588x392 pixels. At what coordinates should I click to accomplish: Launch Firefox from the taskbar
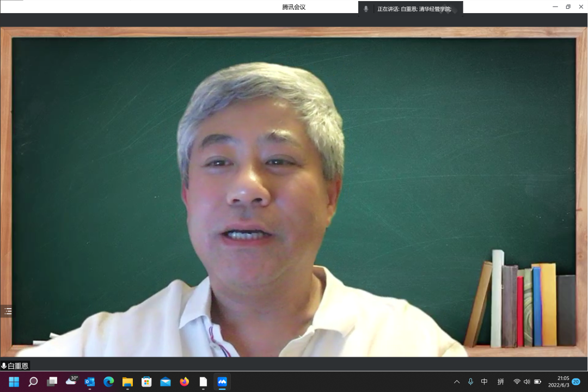[x=184, y=382]
